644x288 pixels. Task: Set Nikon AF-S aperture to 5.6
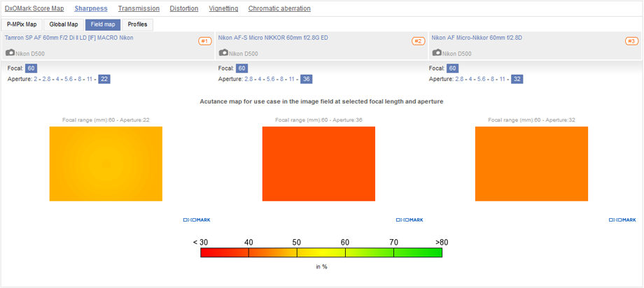(271, 79)
